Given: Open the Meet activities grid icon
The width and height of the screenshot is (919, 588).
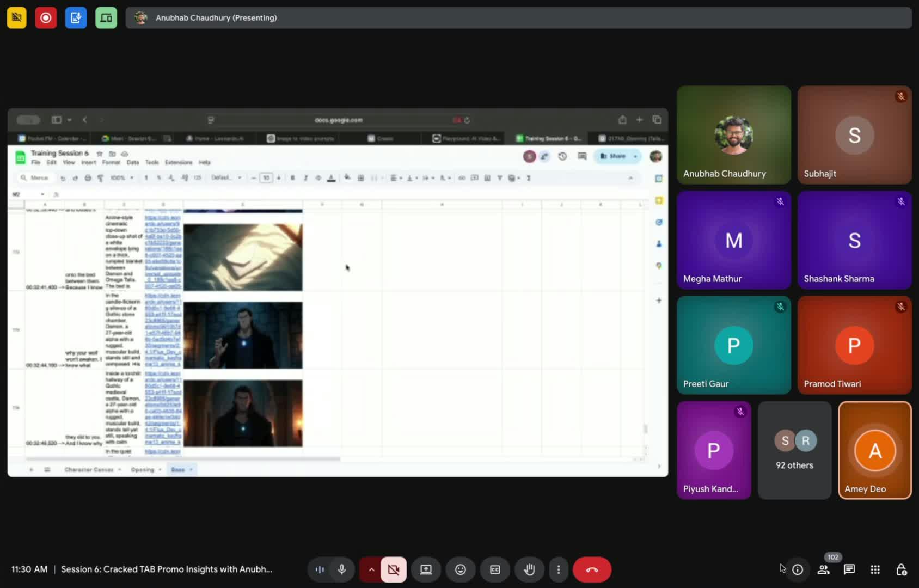Looking at the screenshot, I should pyautogui.click(x=875, y=569).
